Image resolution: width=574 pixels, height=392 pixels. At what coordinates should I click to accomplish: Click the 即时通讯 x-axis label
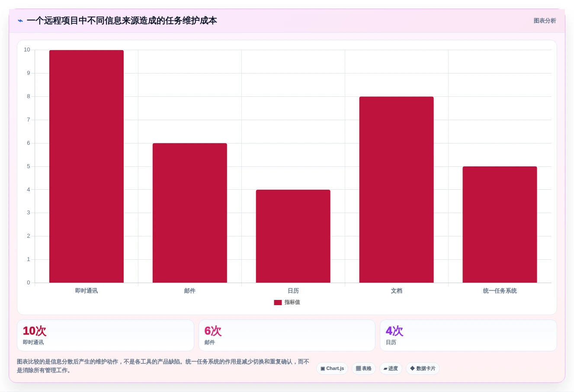point(87,291)
